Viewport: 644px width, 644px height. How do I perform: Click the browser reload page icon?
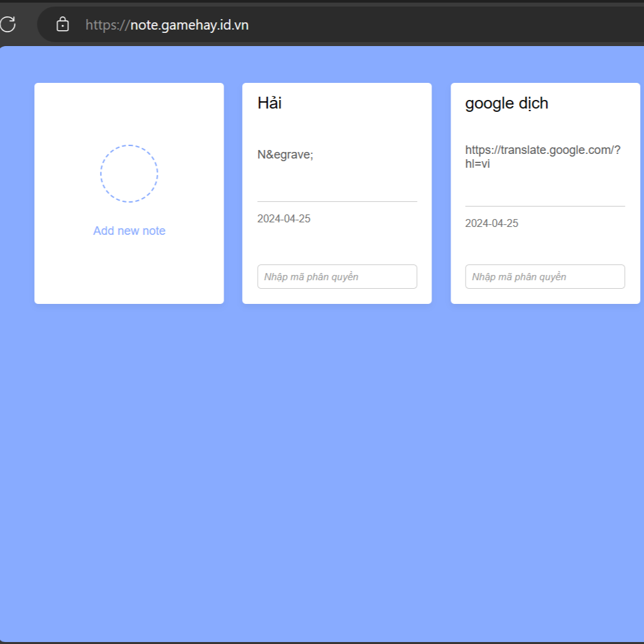(7, 25)
